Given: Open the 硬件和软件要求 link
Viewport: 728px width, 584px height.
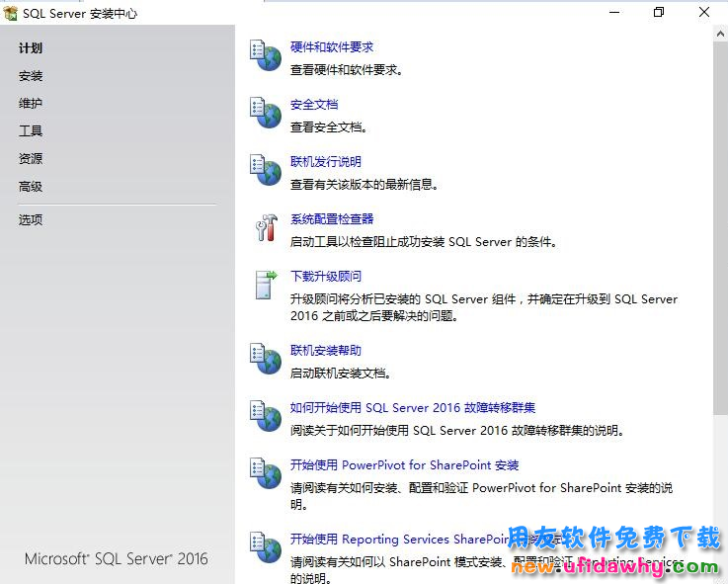Looking at the screenshot, I should tap(332, 47).
